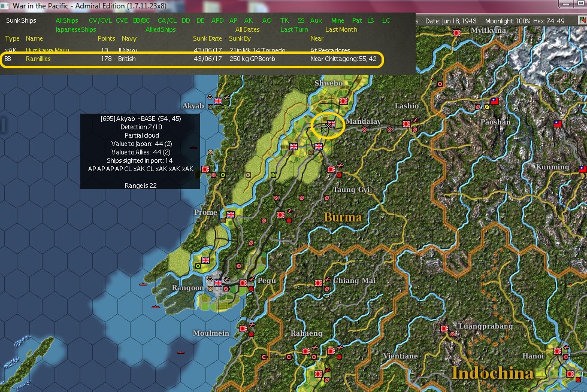Click the airfield symbol at Lashio
This screenshot has width=587, height=392.
pos(415,120)
